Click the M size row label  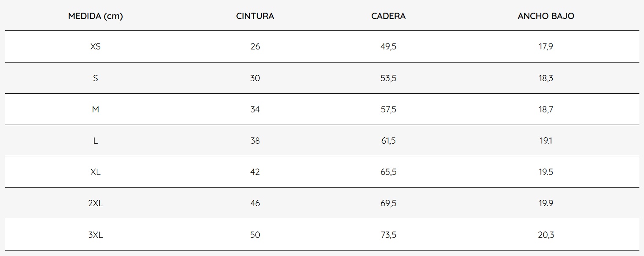(96, 109)
